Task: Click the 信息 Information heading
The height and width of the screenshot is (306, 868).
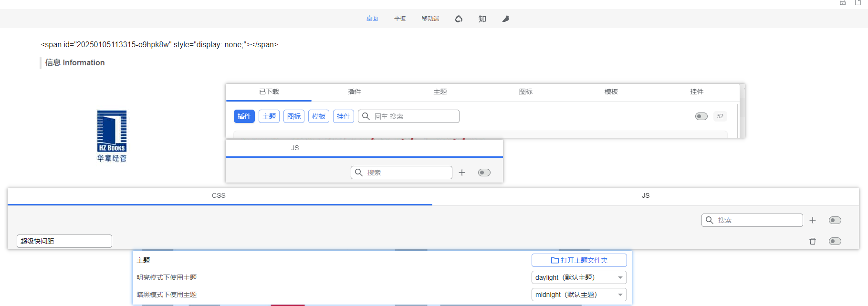Action: [75, 62]
